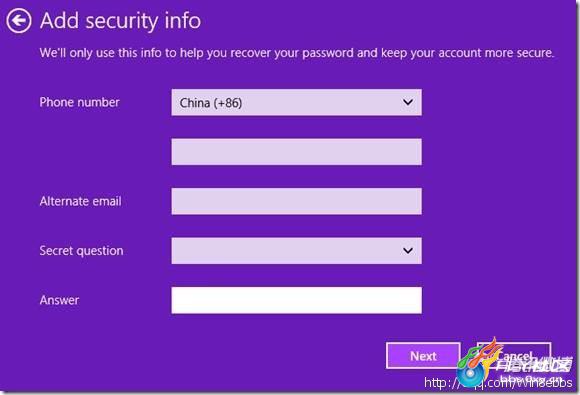
Task: Click the Add security info heading
Action: (120, 21)
